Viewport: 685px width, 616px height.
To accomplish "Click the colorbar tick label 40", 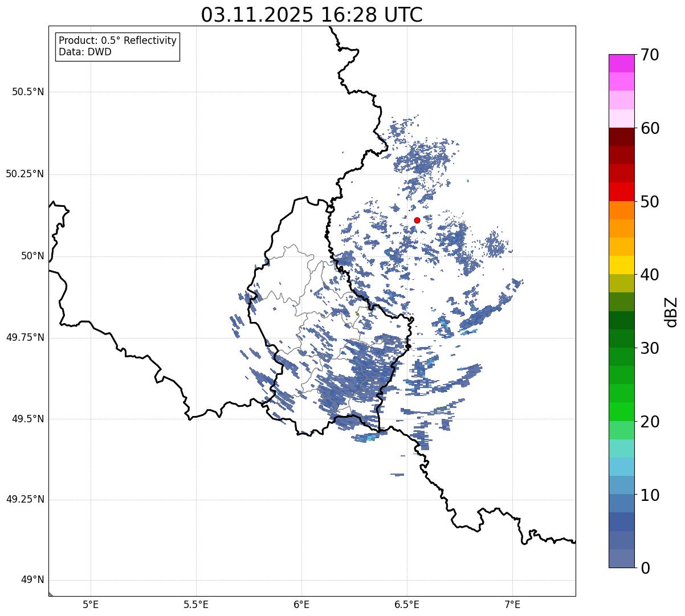I will 649,275.
